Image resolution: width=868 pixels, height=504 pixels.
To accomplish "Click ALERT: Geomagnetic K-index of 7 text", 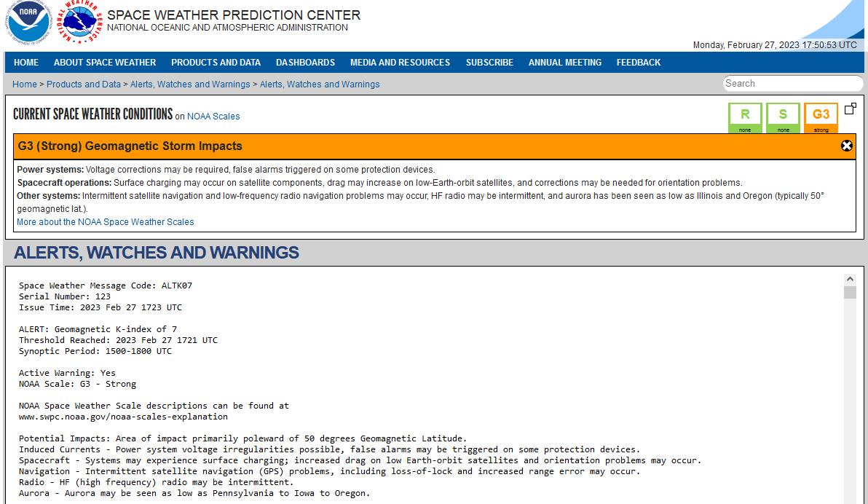I will pyautogui.click(x=98, y=329).
